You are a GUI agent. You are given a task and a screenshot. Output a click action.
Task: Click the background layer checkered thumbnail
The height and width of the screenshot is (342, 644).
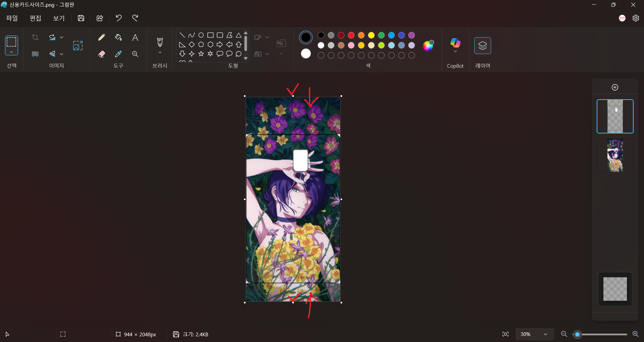[615, 289]
